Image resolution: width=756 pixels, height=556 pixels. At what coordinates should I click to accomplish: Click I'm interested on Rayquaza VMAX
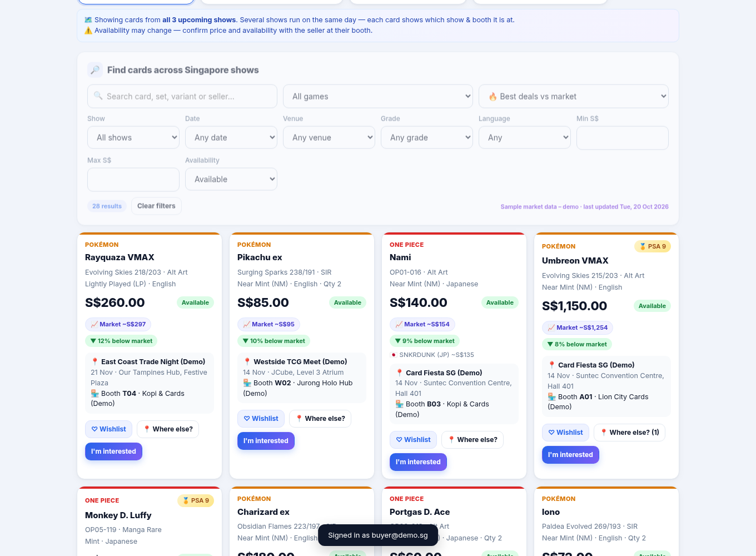coord(113,451)
